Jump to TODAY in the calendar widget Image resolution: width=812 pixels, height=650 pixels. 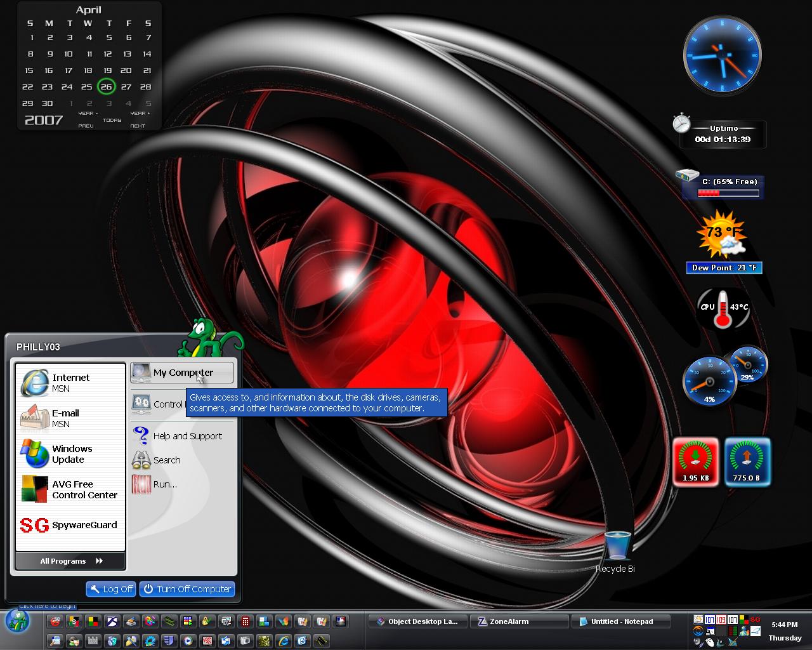pos(112,119)
